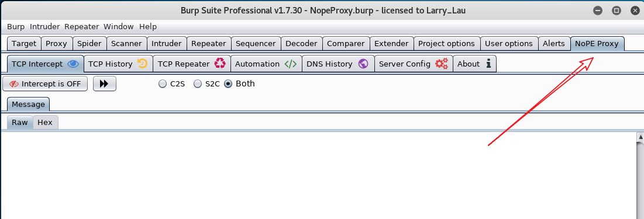The image size is (644, 219).
Task: Toggle the Intercept is OFF button
Action: [45, 84]
